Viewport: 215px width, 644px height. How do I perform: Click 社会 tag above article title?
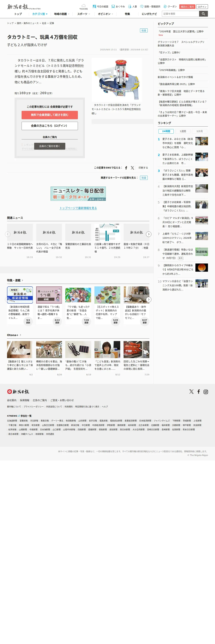[x=144, y=30]
